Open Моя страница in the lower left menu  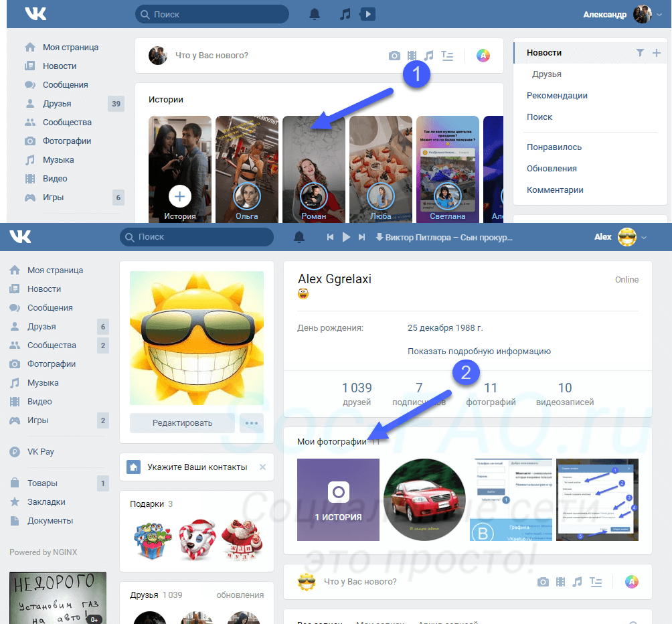pos(55,270)
